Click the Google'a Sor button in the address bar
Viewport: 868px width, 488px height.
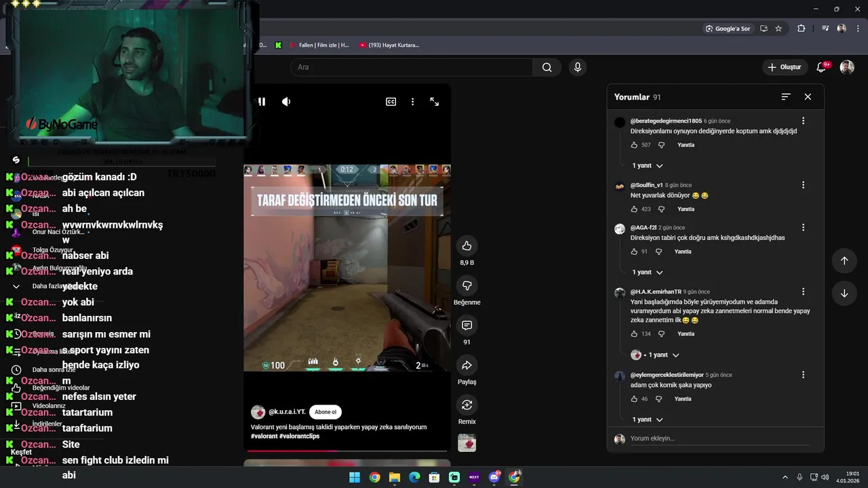point(728,28)
